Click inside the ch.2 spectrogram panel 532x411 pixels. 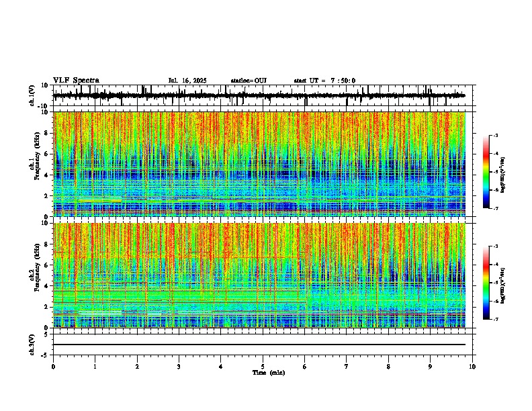pyautogui.click(x=259, y=275)
